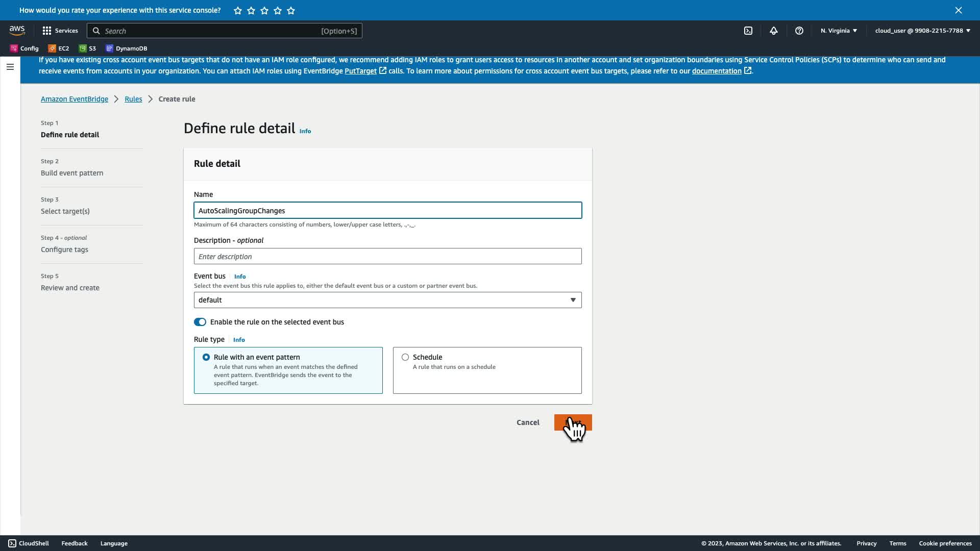
Task: Open the DynamoDB service shortcut
Action: [x=126, y=48]
